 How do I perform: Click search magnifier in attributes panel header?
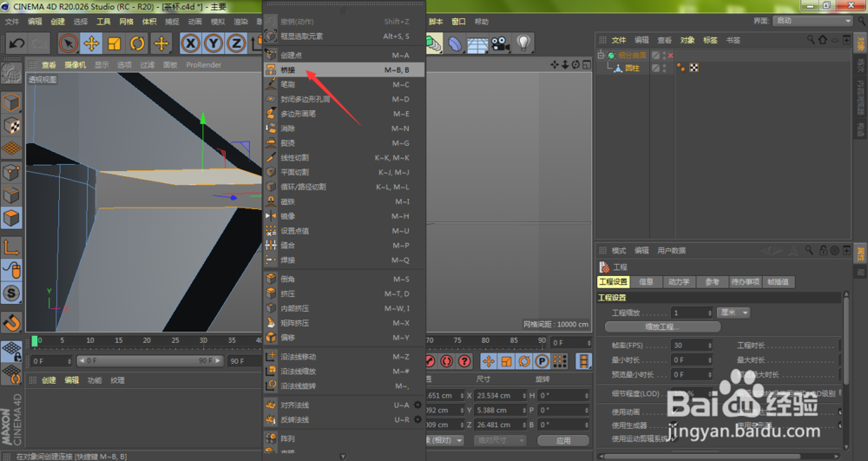[809, 250]
